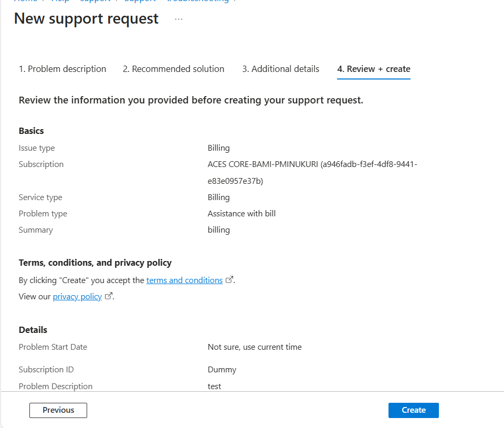Open the Additional details tab
Image resolution: width=504 pixels, height=428 pixels.
(x=280, y=69)
